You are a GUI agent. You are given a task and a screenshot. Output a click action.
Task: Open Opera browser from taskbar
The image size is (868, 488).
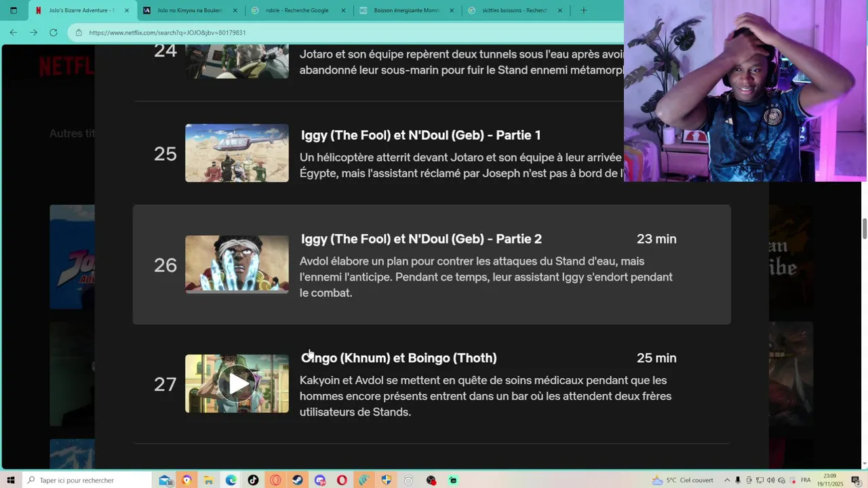pos(342,480)
